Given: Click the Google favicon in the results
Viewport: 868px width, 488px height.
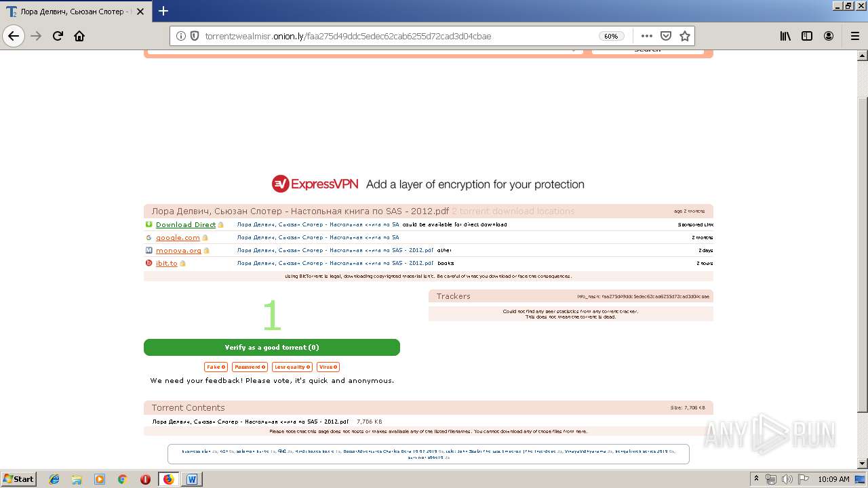Looking at the screenshot, I should click(x=149, y=237).
